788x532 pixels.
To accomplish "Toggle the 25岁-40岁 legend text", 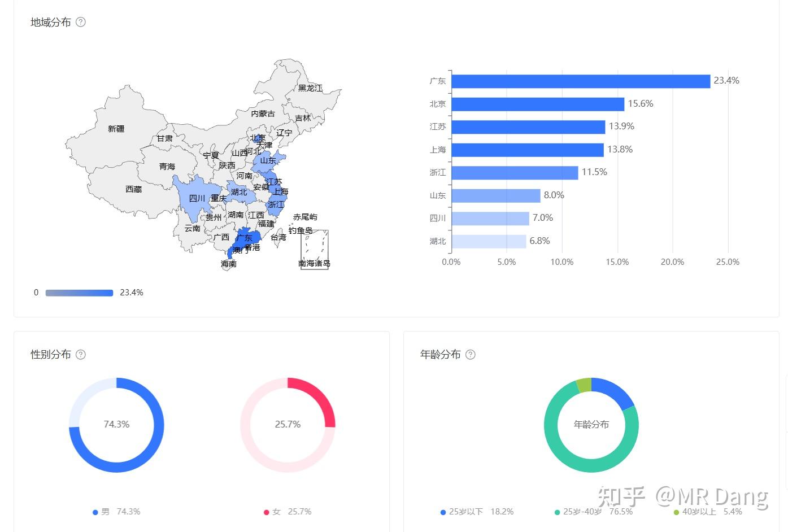I will click(580, 512).
